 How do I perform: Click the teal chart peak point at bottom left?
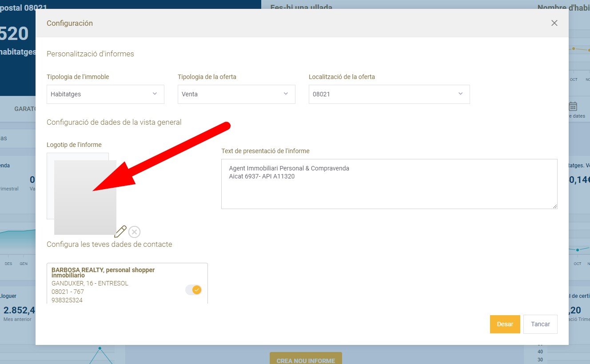click(100, 348)
